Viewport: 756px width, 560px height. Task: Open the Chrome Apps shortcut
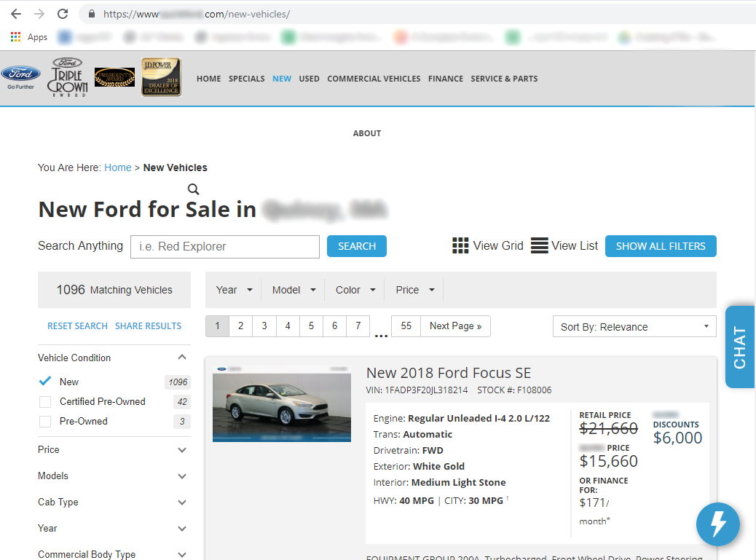[29, 37]
